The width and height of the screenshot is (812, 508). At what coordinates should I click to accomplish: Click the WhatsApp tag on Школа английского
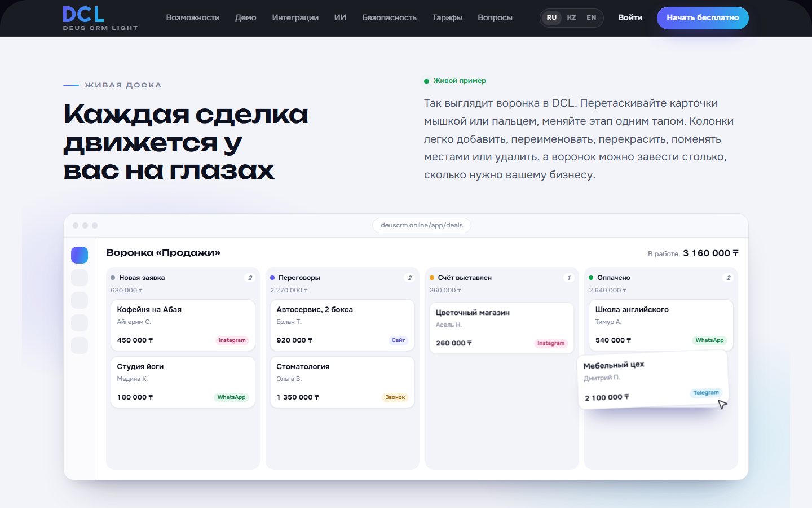(709, 340)
